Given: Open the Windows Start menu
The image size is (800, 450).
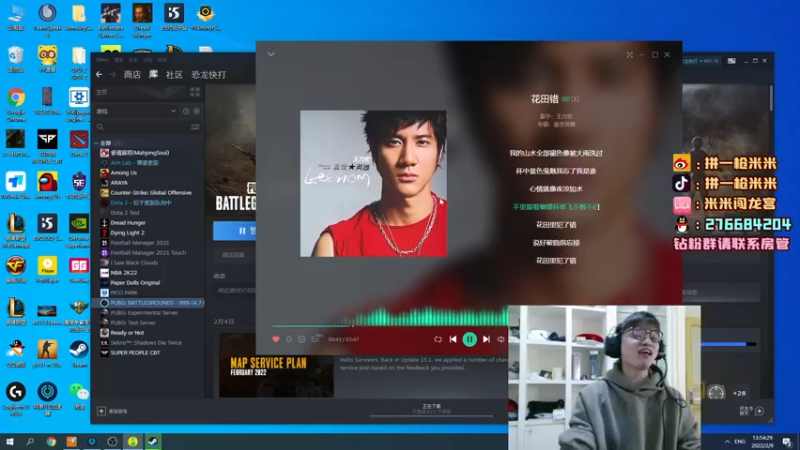Looking at the screenshot, I should click(x=10, y=441).
